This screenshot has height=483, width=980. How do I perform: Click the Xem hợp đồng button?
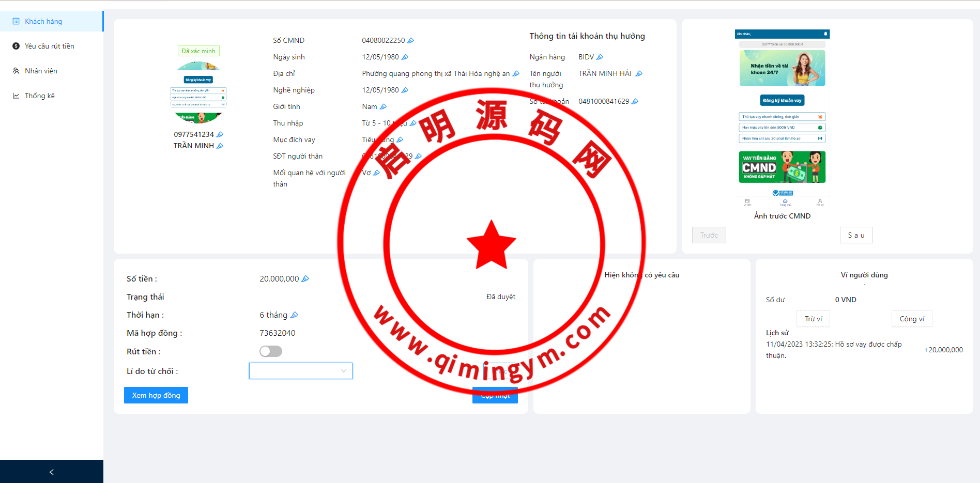pos(156,395)
